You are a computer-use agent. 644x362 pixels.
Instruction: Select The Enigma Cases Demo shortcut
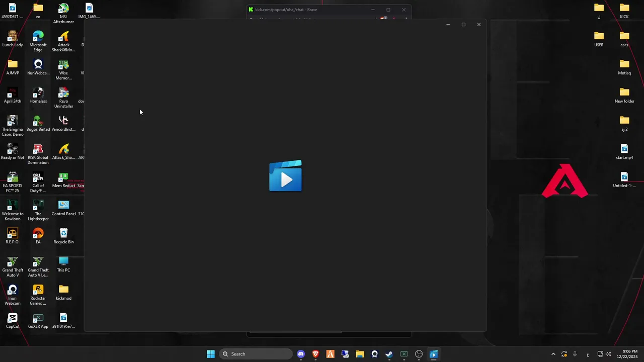[13, 126]
